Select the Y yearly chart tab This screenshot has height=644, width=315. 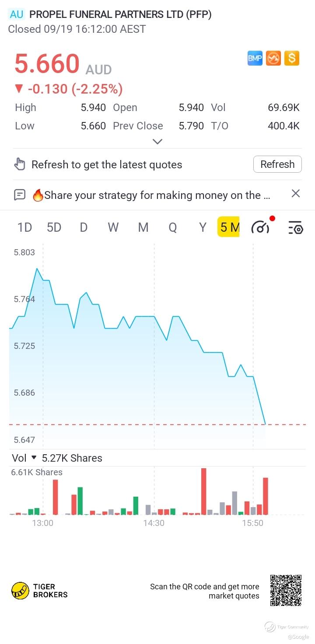click(x=203, y=227)
